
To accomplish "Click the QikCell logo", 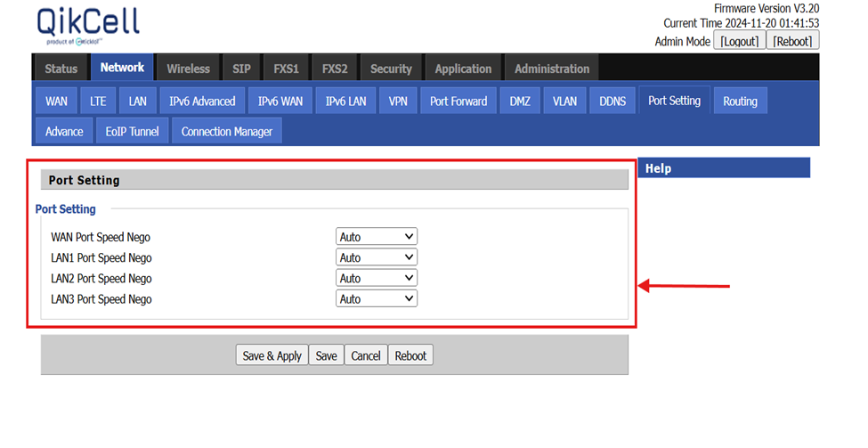I will pyautogui.click(x=88, y=25).
